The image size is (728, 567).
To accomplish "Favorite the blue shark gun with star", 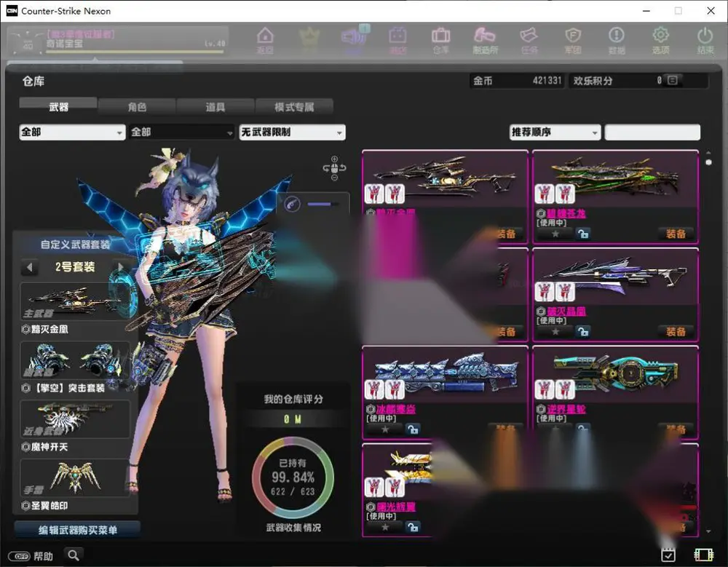I will coord(385,429).
